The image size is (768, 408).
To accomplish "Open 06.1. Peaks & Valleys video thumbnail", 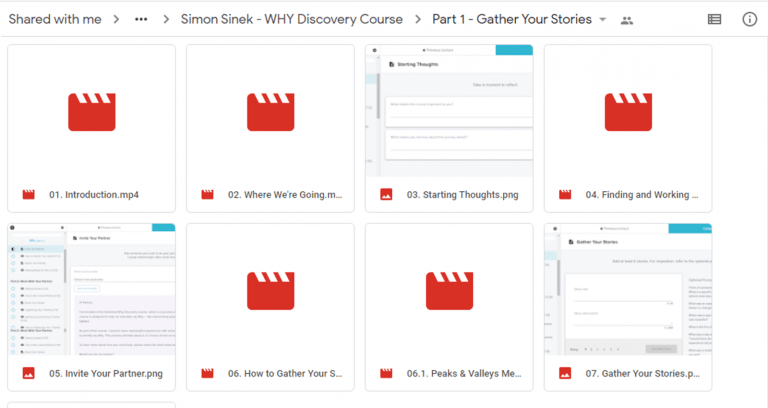I will (449, 290).
